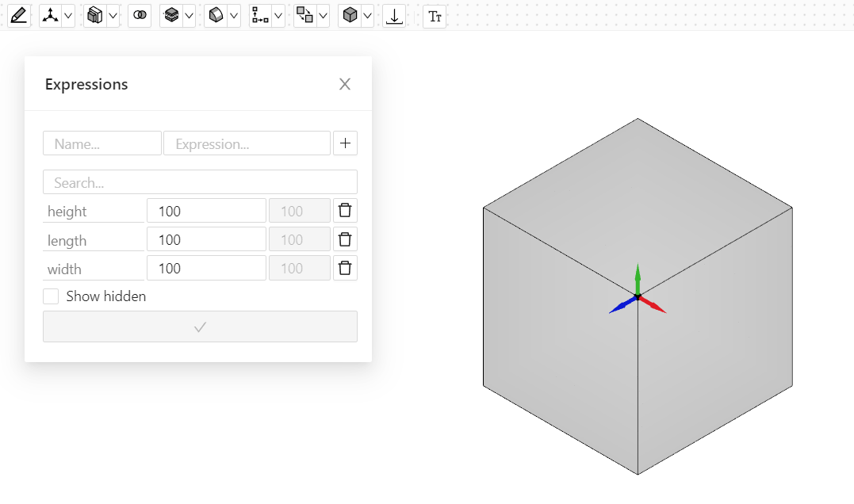Delete the width expression with trash icon
The height and width of the screenshot is (504, 854).
click(345, 268)
